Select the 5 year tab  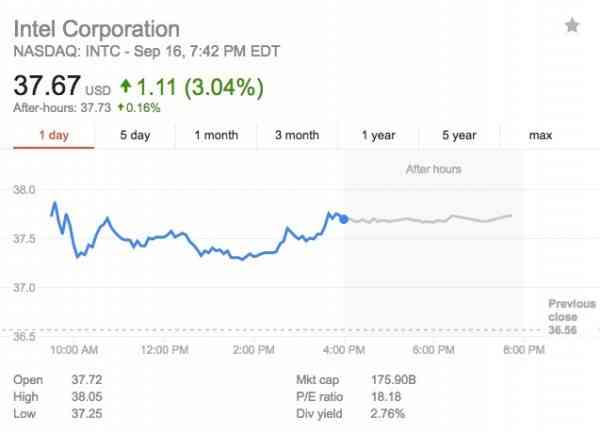coord(459,136)
